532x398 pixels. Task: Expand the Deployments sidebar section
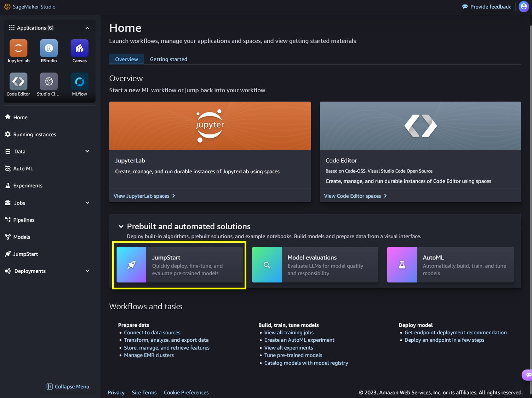(87, 271)
